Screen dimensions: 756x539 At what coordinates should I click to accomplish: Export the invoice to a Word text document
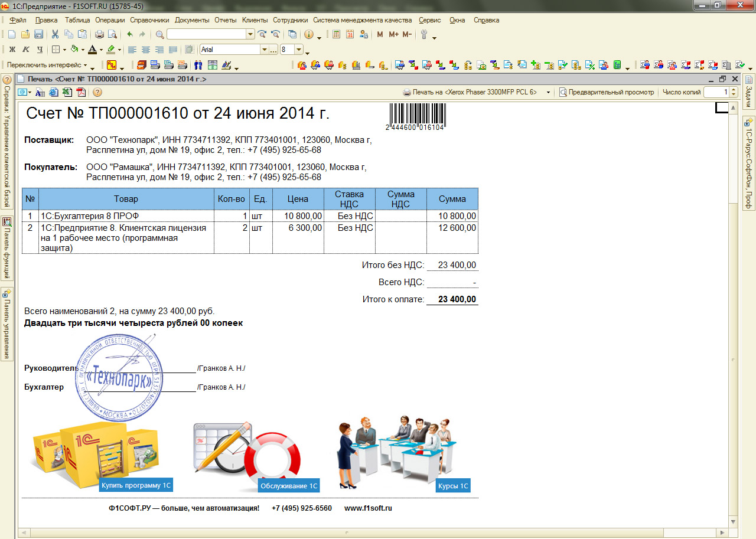[40, 92]
